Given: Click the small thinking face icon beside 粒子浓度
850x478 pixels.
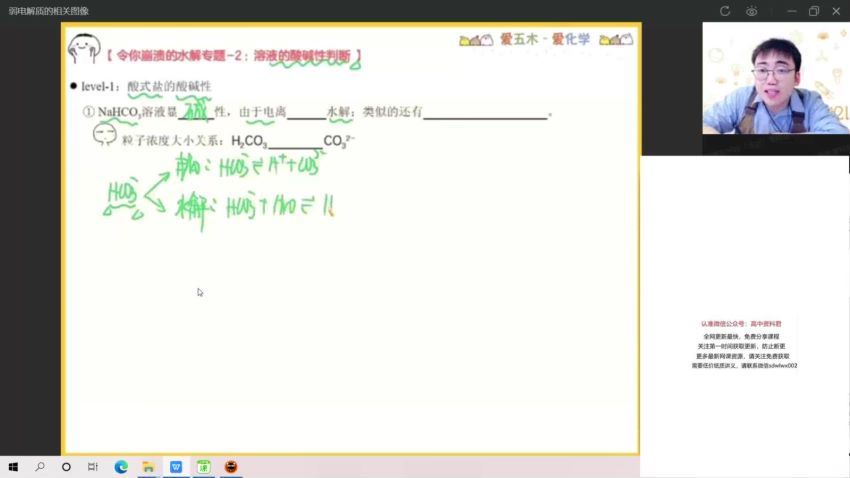Looking at the screenshot, I should click(x=104, y=134).
